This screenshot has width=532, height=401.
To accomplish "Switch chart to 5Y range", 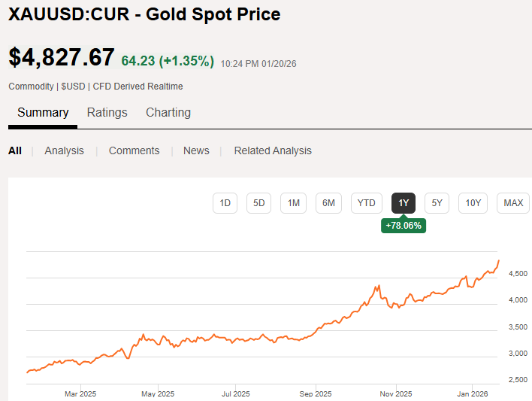I will coord(437,203).
